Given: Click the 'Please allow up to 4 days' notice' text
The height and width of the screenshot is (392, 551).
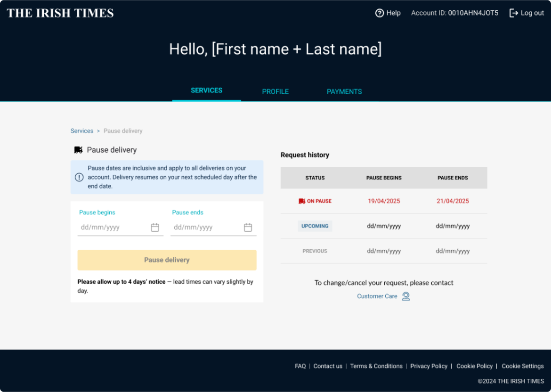Looking at the screenshot, I should (x=122, y=282).
